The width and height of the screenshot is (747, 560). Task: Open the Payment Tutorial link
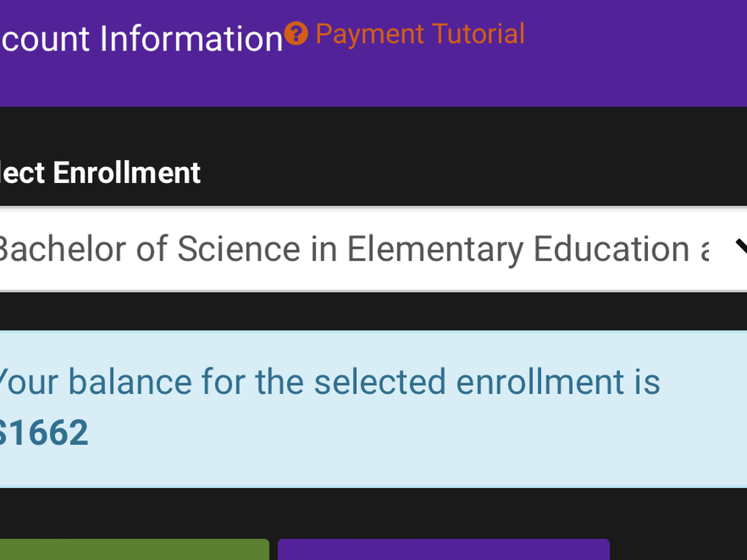[420, 34]
